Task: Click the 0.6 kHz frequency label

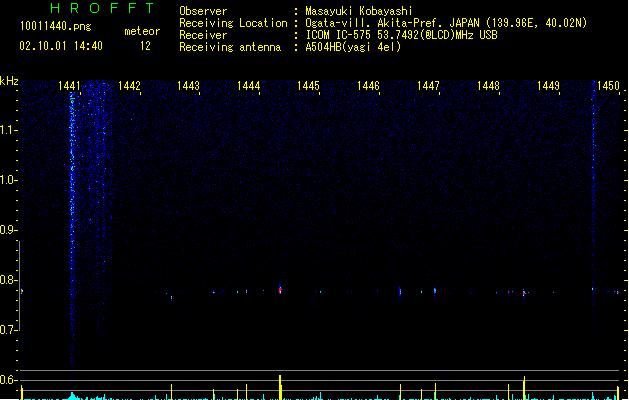Action: tap(8, 380)
